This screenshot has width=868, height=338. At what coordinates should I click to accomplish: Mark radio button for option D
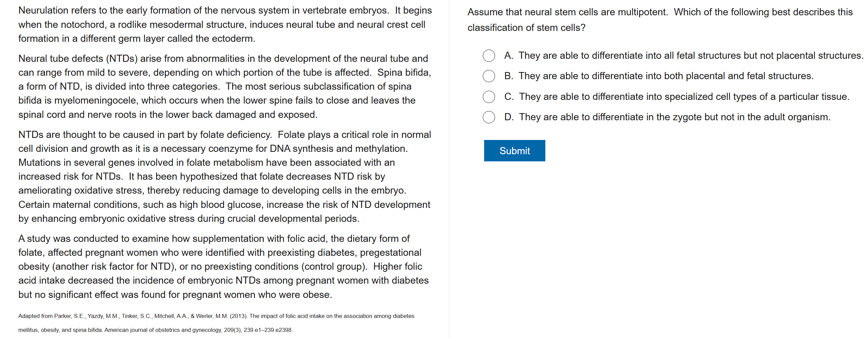489,117
